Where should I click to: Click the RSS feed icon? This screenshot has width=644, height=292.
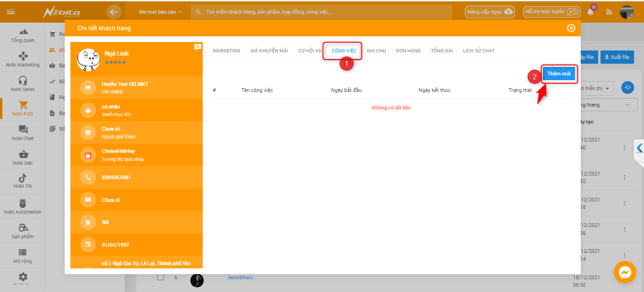coord(609,12)
